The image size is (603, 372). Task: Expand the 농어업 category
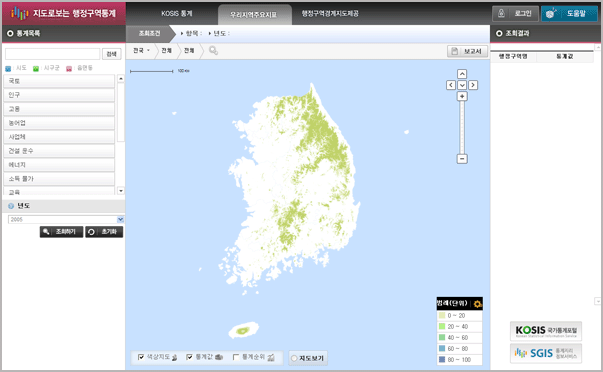(59, 123)
